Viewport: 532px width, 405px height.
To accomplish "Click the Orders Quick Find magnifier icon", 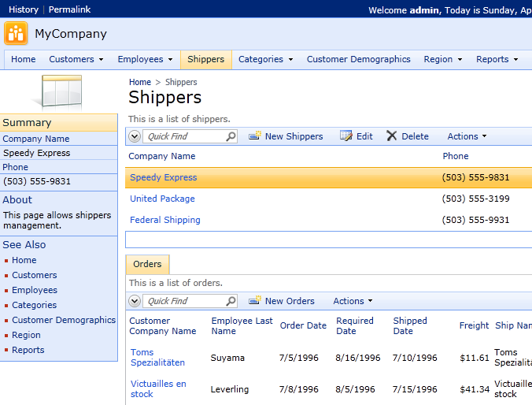I will pos(231,301).
